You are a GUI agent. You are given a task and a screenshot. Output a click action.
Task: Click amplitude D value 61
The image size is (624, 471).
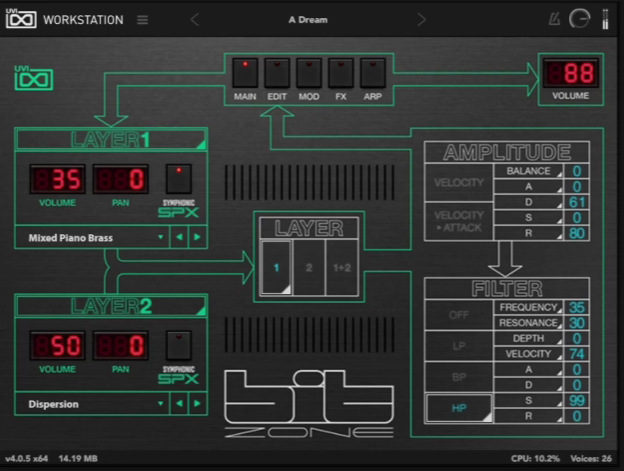pyautogui.click(x=577, y=202)
